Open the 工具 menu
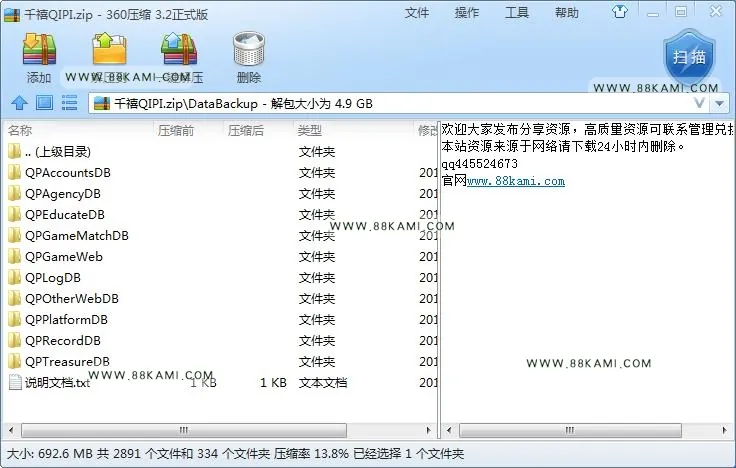 coord(517,13)
